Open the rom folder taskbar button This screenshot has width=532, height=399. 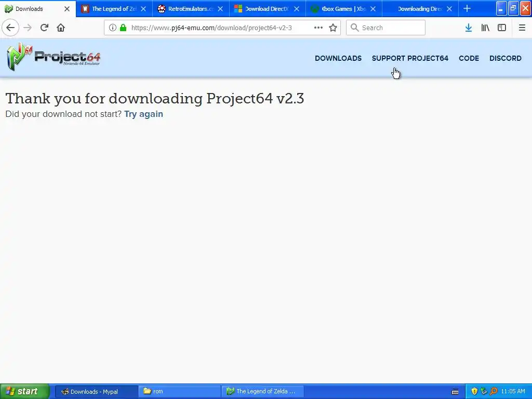180,391
